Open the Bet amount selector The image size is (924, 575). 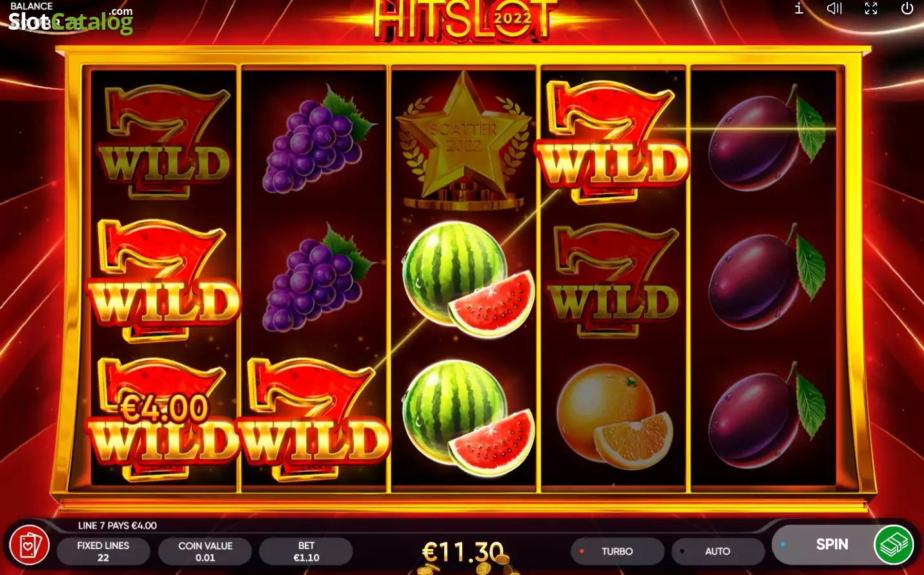click(306, 551)
